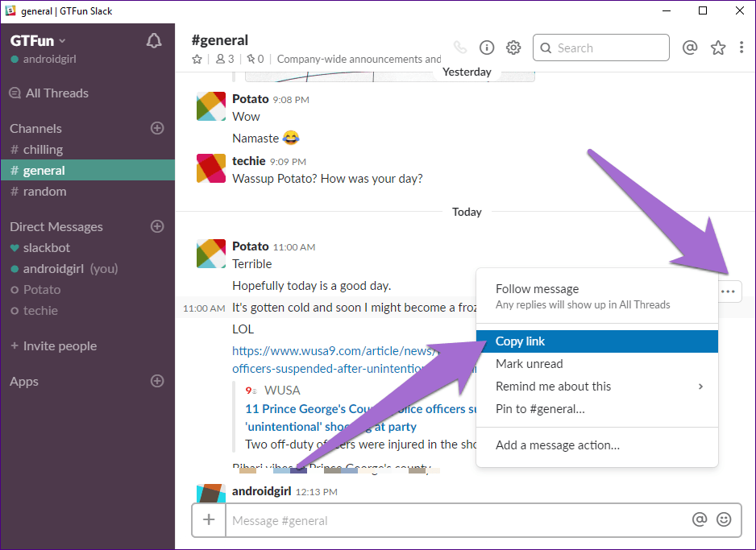Click the Apps heading
This screenshot has width=756, height=550.
pos(24,382)
